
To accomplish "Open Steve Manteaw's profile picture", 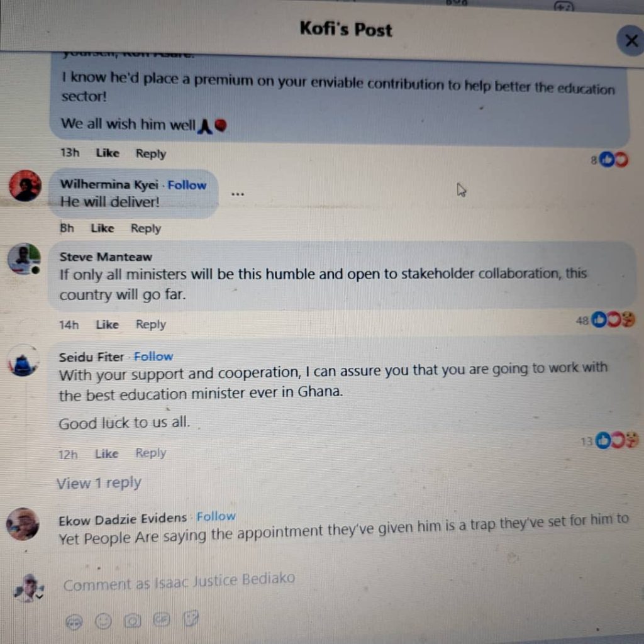I will pos(25,259).
